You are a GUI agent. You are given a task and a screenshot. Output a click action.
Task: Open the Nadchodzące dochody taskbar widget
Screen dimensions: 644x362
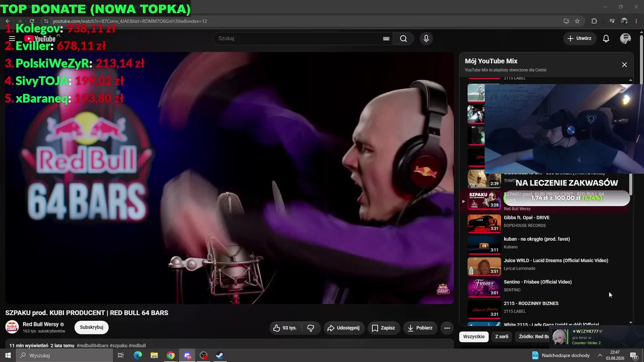click(x=561, y=355)
